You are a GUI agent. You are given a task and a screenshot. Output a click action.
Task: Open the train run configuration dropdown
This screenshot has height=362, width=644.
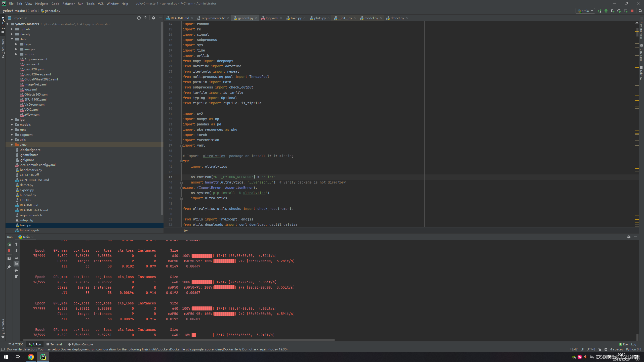click(x=585, y=11)
